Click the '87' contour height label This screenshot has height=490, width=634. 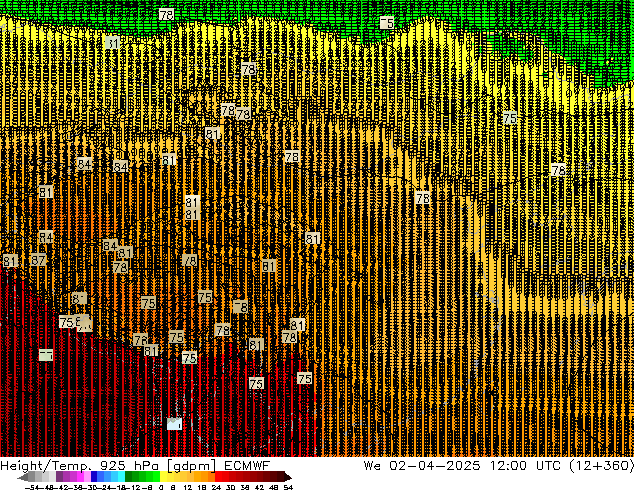pyautogui.click(x=38, y=260)
